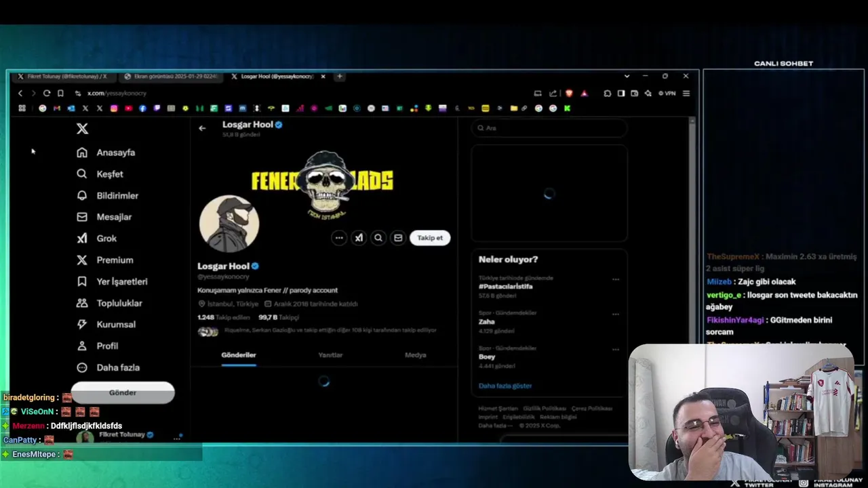Open options for Zaha trend
Image resolution: width=868 pixels, height=488 pixels.
tap(616, 314)
